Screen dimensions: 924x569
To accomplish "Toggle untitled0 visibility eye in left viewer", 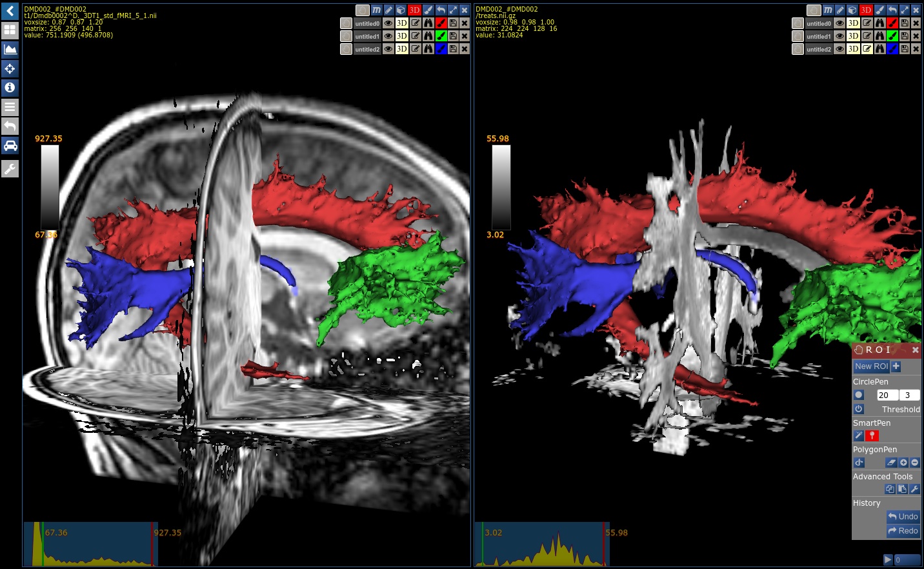I will 388,23.
